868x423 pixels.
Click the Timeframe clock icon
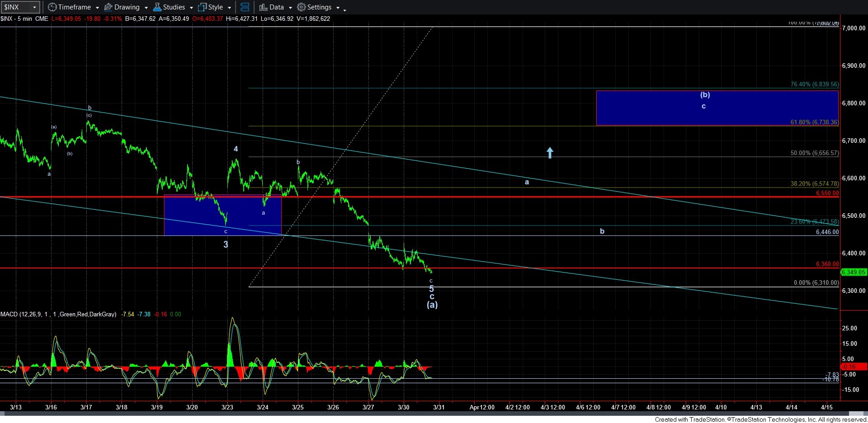(52, 7)
